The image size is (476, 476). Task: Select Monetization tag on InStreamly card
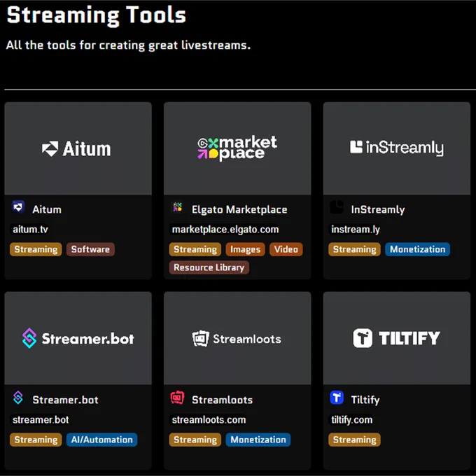[417, 249]
